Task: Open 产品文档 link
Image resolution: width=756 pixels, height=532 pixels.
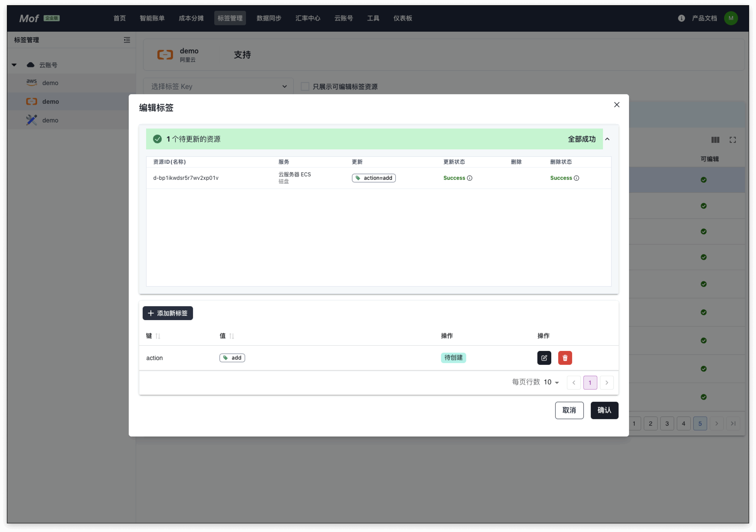Action: pos(704,18)
